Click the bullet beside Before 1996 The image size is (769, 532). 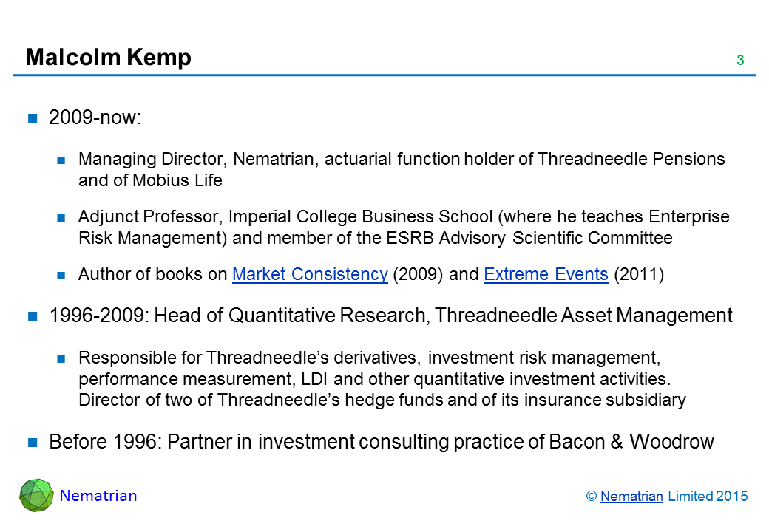[33, 443]
